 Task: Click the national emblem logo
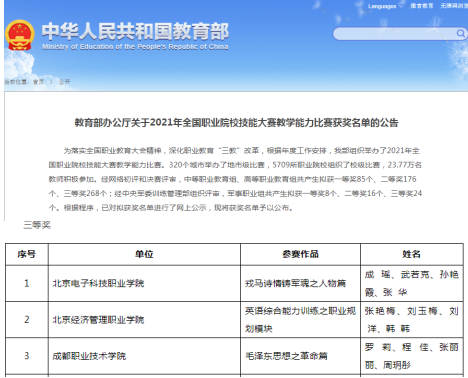click(x=20, y=35)
